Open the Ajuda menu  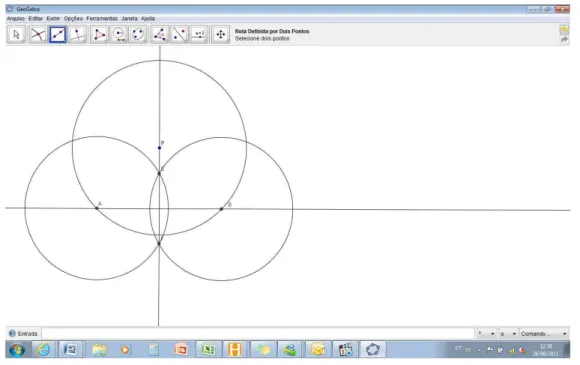[148, 18]
